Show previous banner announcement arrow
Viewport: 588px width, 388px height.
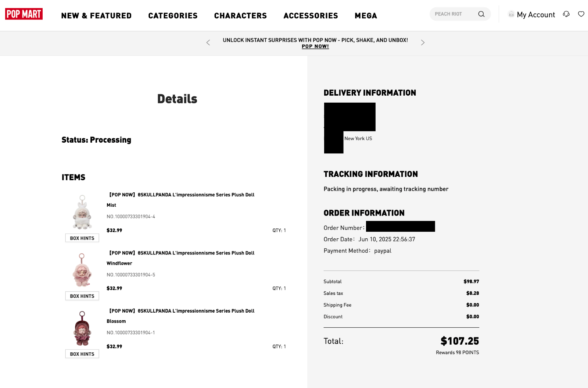point(208,43)
